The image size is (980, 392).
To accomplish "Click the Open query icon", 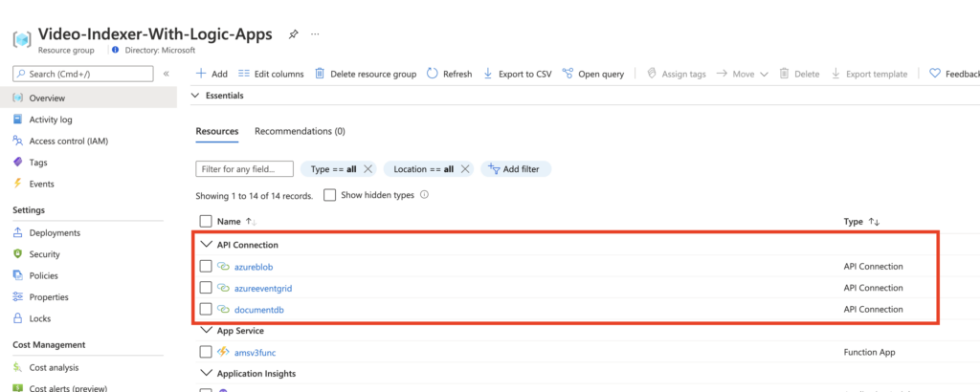I will (x=568, y=74).
